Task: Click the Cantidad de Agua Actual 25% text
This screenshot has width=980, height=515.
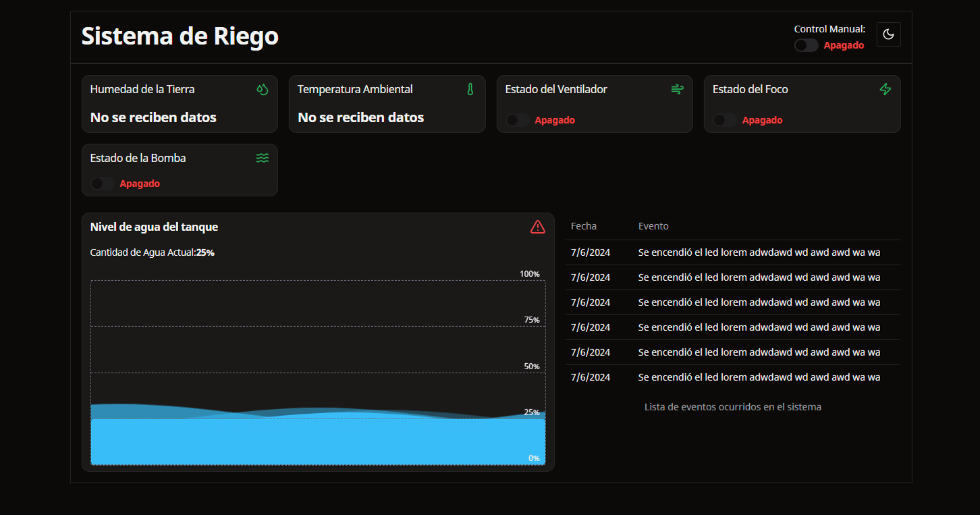Action: (x=153, y=252)
